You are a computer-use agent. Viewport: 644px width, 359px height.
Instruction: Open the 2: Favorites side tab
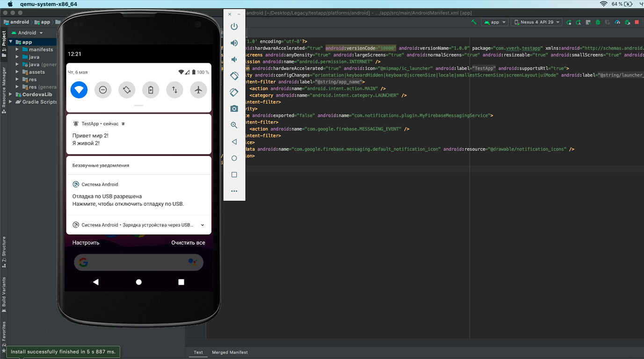point(4,337)
